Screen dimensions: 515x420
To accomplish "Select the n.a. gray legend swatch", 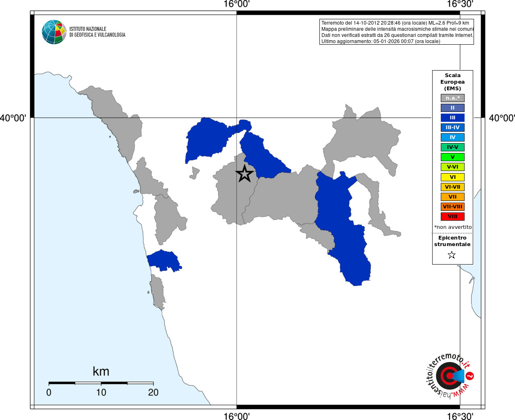I will click(x=453, y=98).
